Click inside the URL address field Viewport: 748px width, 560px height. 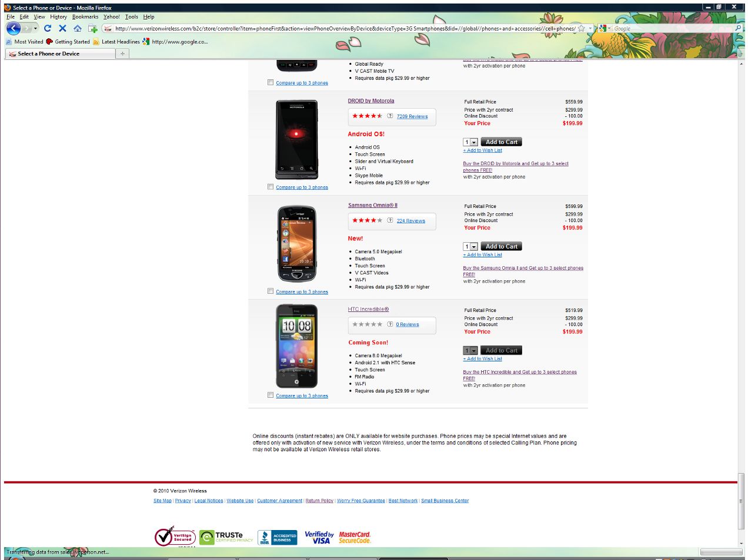point(345,28)
